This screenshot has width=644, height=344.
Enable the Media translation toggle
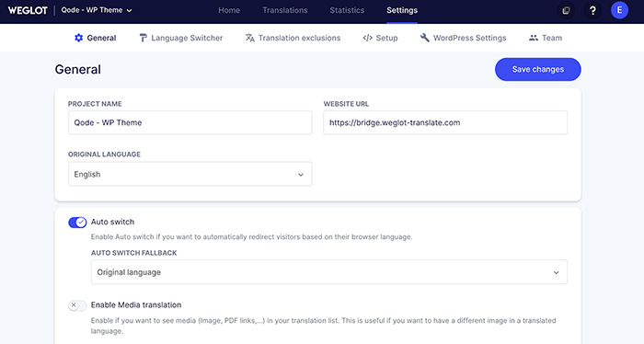point(77,305)
